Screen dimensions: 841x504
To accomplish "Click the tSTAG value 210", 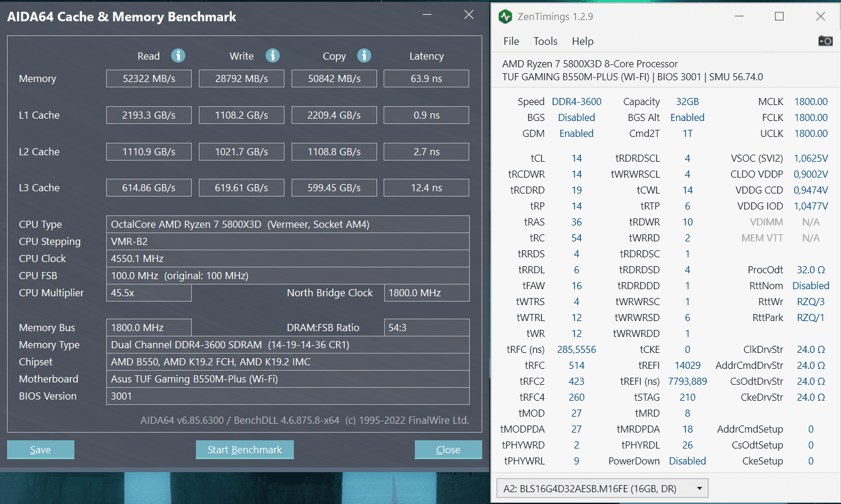I will point(688,397).
